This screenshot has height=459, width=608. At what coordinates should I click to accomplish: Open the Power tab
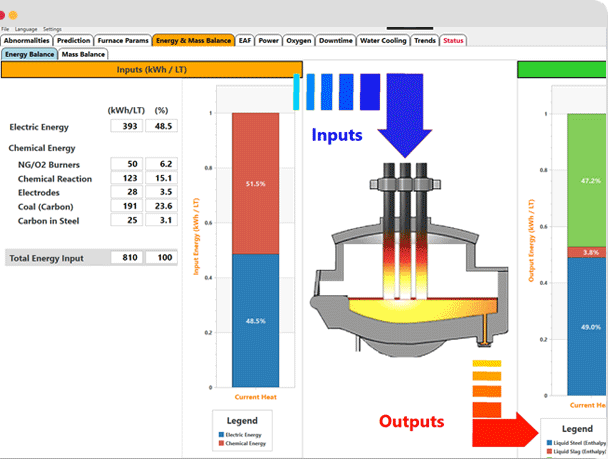(x=268, y=40)
